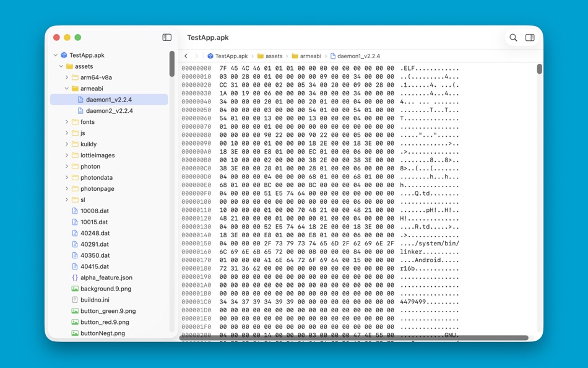The width and height of the screenshot is (588, 368).
Task: Click the '4479499.........' ASCII text
Action: coord(430,302)
